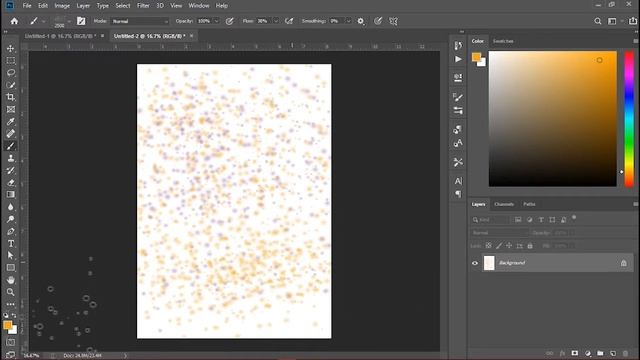This screenshot has width=640, height=360.
Task: Open the Image menu
Action: pos(62,6)
